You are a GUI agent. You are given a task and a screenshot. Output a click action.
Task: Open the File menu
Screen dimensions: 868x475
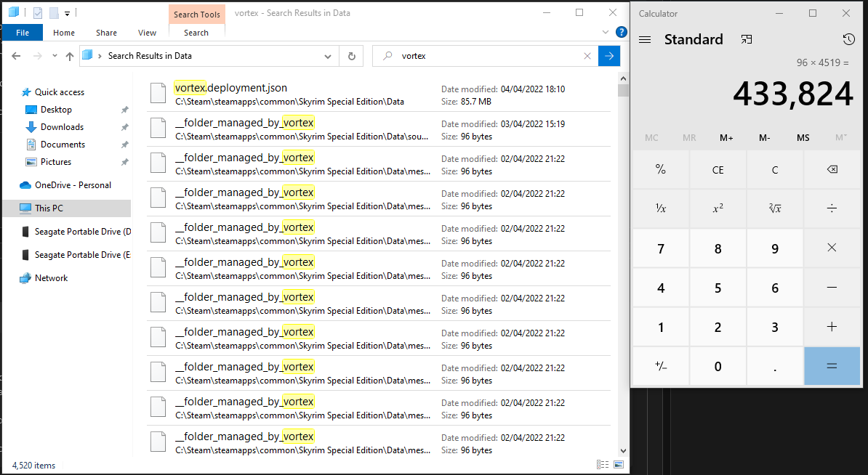(23, 33)
